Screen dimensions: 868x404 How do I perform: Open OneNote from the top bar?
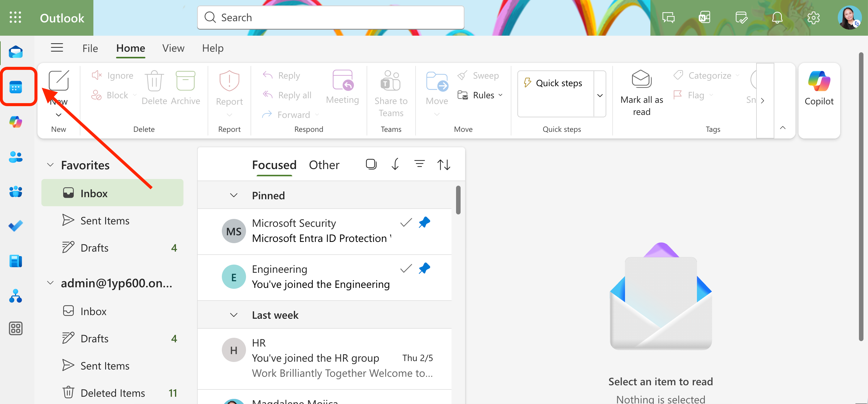[704, 18]
